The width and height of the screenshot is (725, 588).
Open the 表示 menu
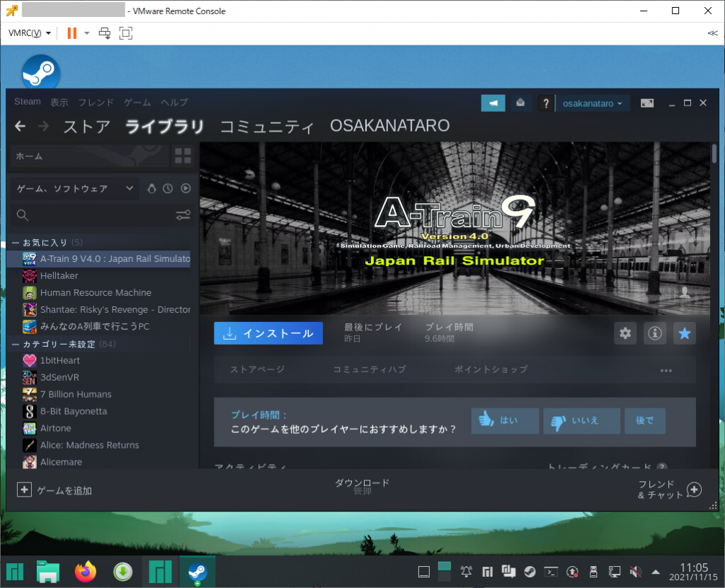tap(59, 102)
